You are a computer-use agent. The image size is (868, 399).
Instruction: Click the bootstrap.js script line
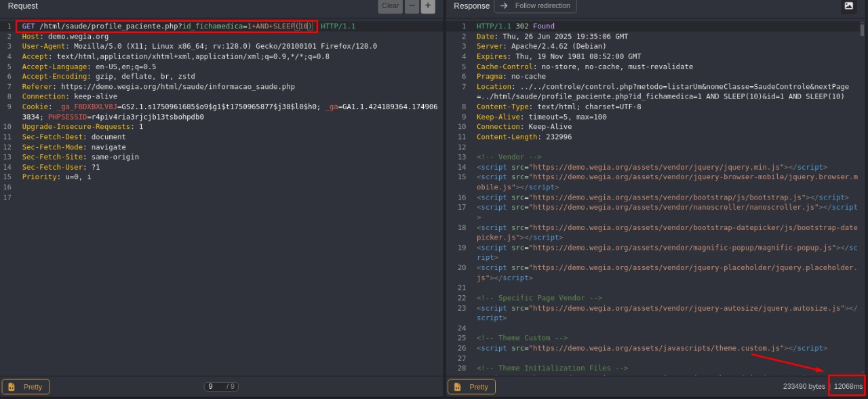(663, 197)
